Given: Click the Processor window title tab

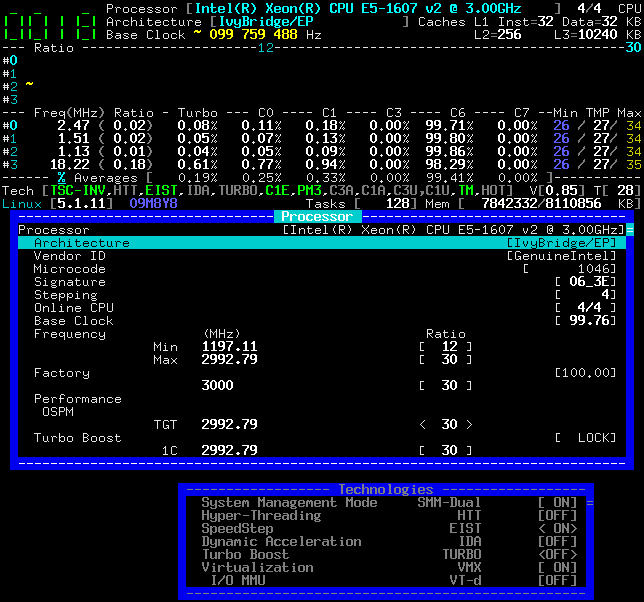Looking at the screenshot, I should pos(317,216).
